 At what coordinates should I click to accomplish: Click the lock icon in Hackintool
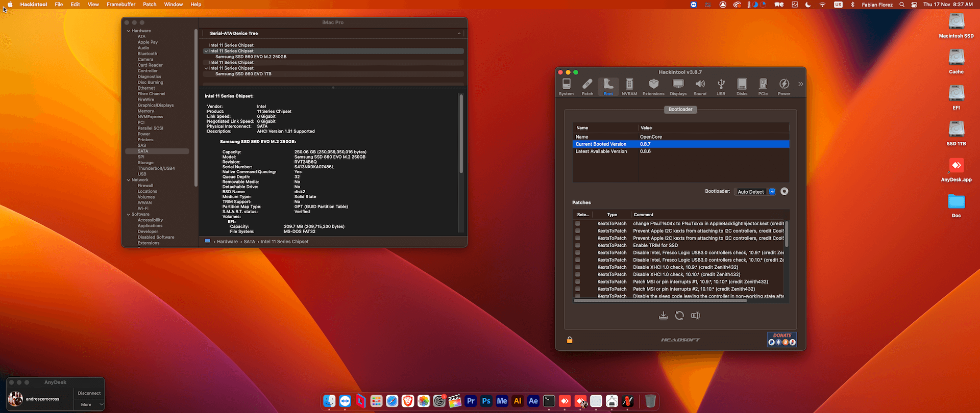(x=570, y=340)
